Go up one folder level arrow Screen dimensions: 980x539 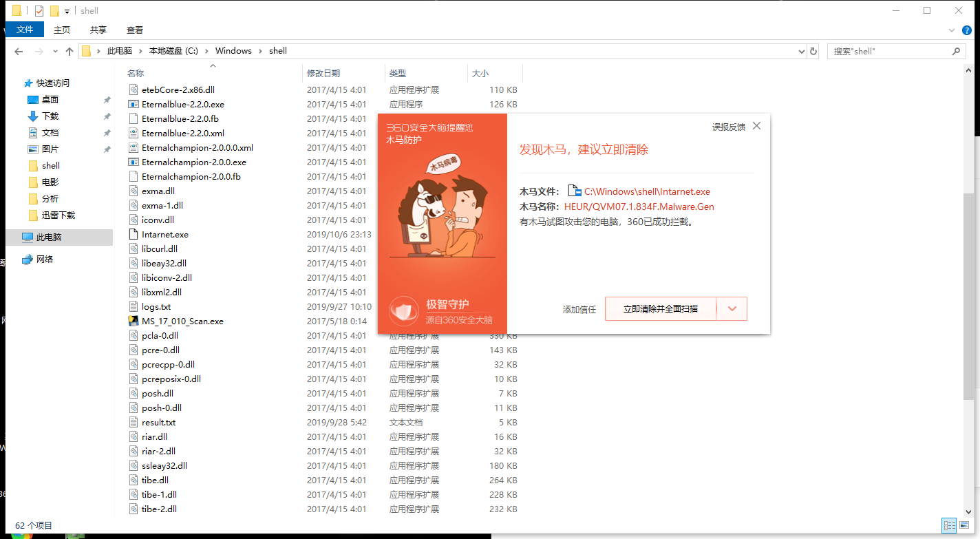[69, 51]
